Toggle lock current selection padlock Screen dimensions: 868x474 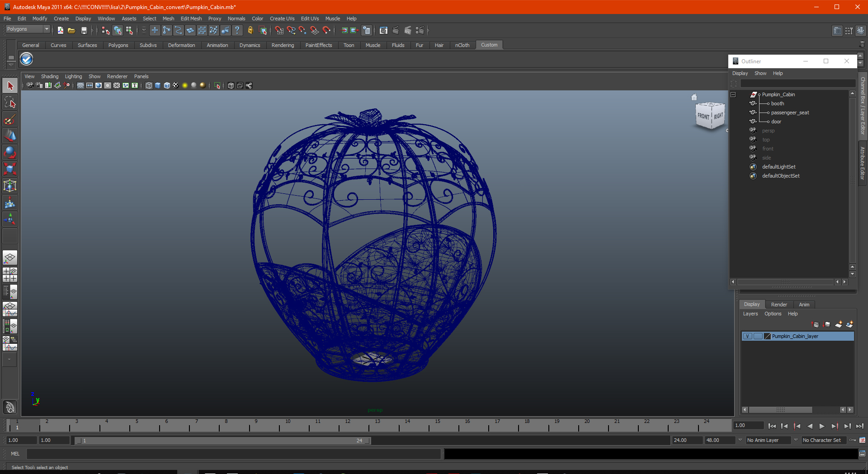[250, 30]
